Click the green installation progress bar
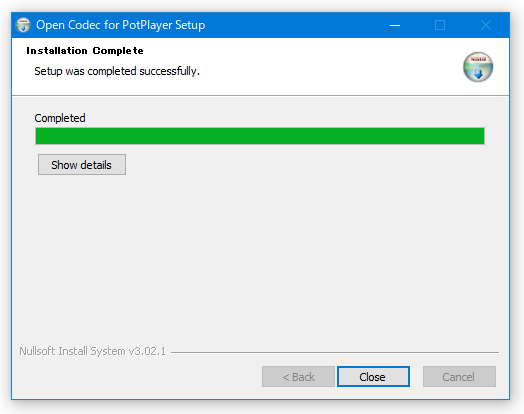524x414 pixels. 260,136
